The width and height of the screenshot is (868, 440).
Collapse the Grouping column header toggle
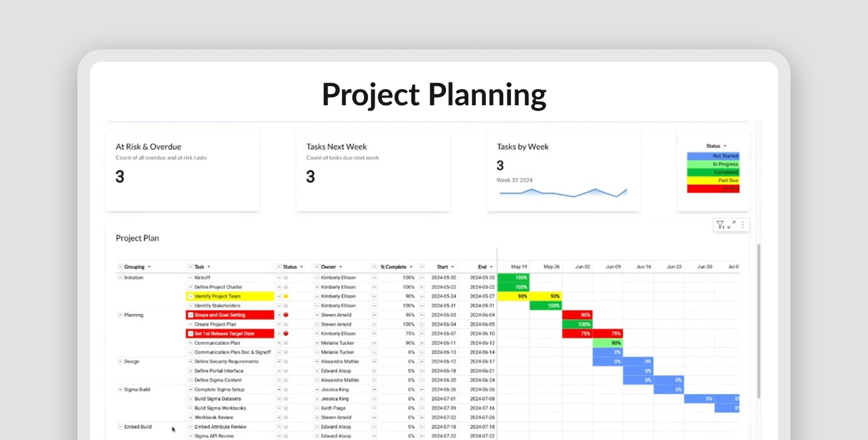[x=120, y=267]
